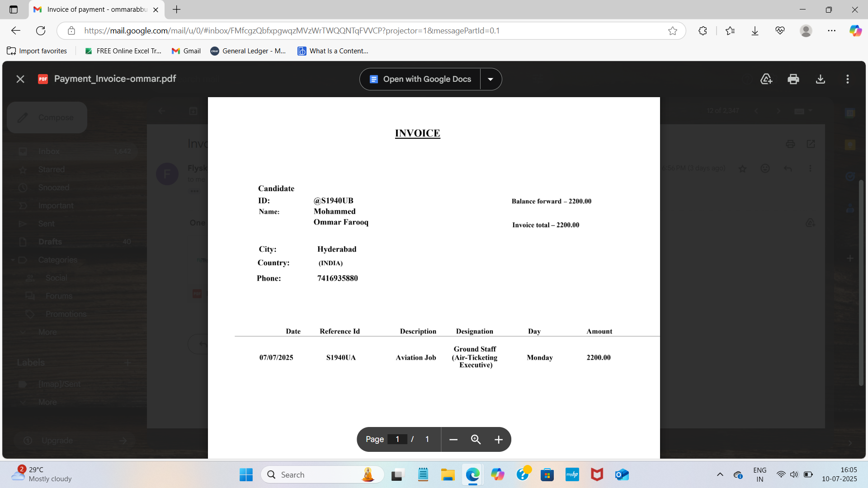Zoom out with the minus icon
868x488 pixels.
tap(453, 440)
